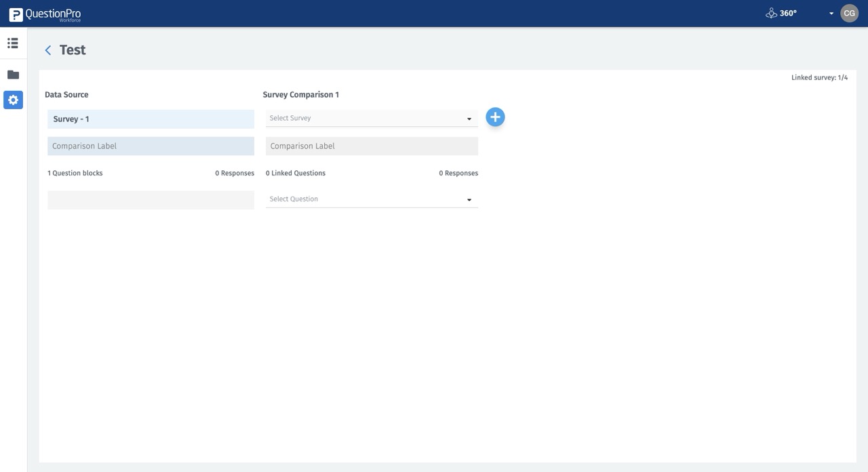Open the folder icon in the left sidebar
The width and height of the screenshot is (868, 472).
pos(12,74)
